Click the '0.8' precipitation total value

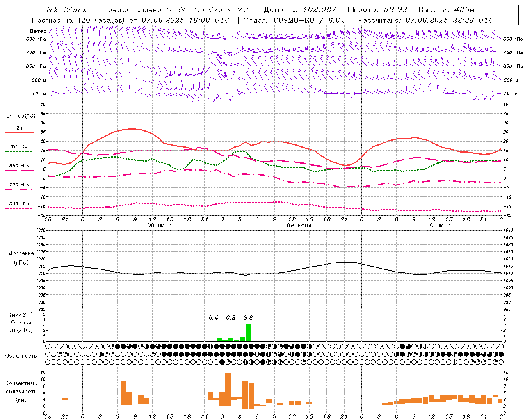point(231,317)
